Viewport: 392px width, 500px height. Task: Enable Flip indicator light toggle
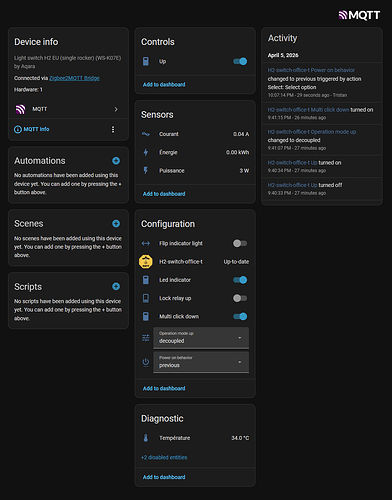click(240, 243)
